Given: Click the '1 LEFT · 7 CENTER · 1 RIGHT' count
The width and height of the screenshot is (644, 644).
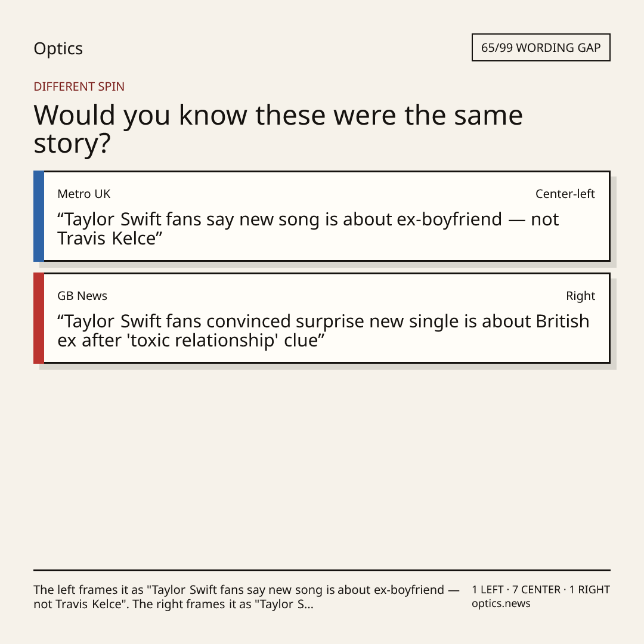Looking at the screenshot, I should click(541, 590).
